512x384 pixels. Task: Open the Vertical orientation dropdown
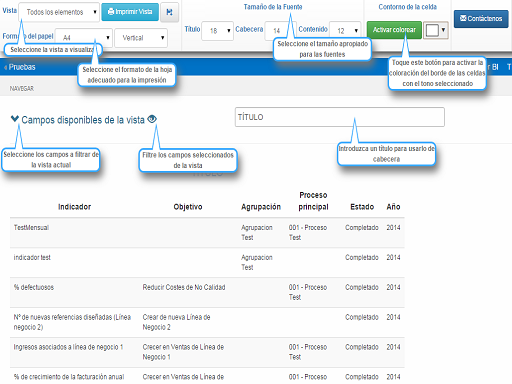pyautogui.click(x=141, y=38)
